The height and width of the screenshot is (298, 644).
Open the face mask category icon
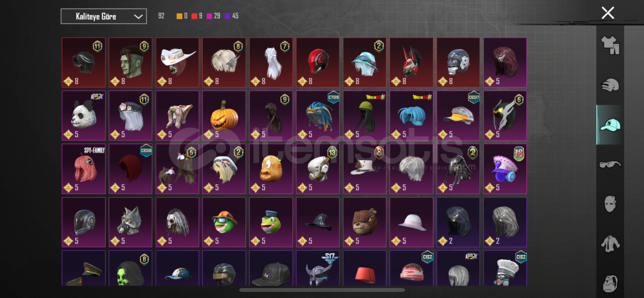point(610,204)
